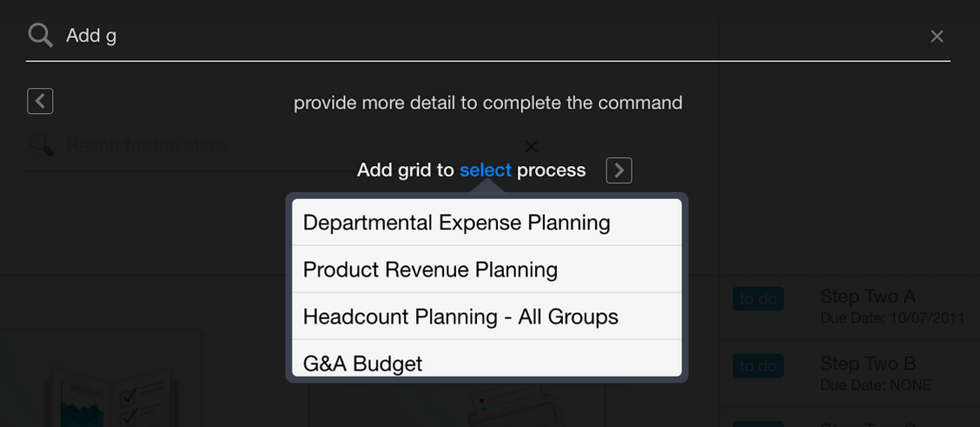The height and width of the screenshot is (427, 980).
Task: Click the to do badge for Step Two A
Action: [758, 299]
